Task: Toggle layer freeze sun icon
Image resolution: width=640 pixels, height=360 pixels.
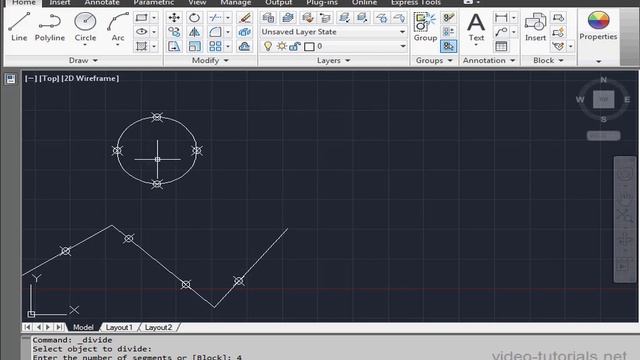Action: [x=281, y=46]
